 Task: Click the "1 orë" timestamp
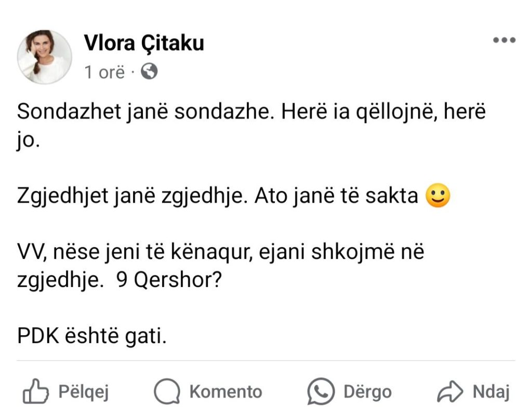(104, 72)
